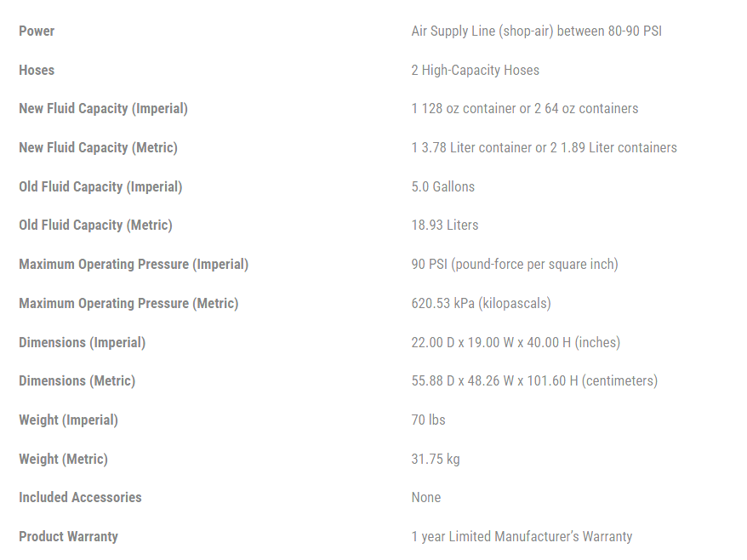Select the Air Supply Line 80-90 PSI text
This screenshot has height=560, width=747.
point(536,31)
